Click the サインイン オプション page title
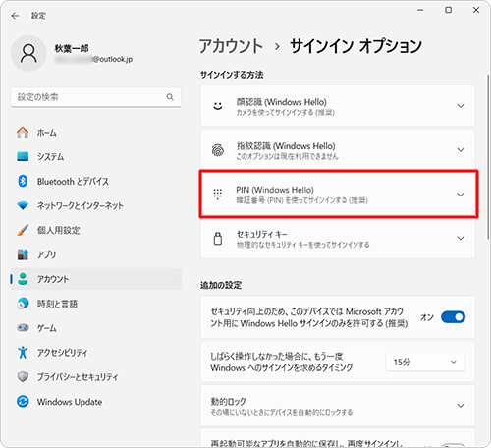 click(x=355, y=46)
